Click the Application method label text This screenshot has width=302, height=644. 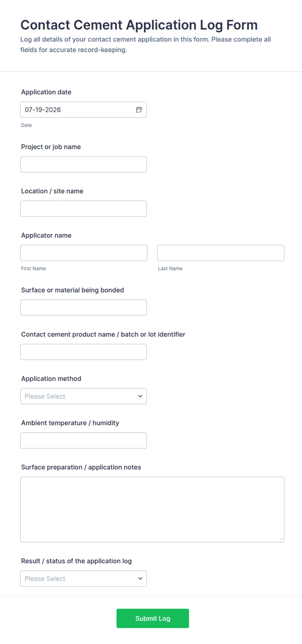pos(51,379)
